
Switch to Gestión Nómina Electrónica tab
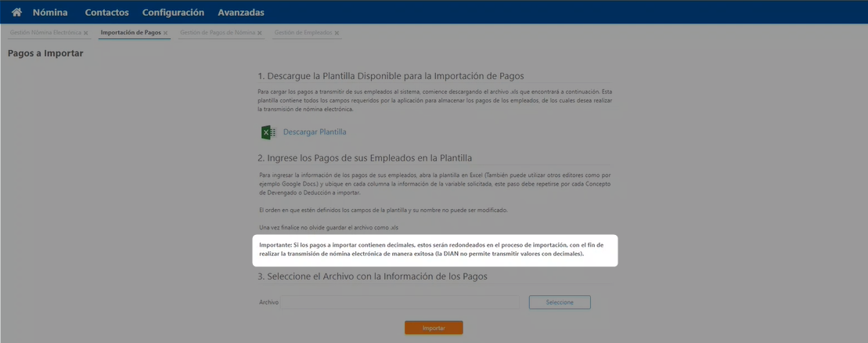pos(45,33)
